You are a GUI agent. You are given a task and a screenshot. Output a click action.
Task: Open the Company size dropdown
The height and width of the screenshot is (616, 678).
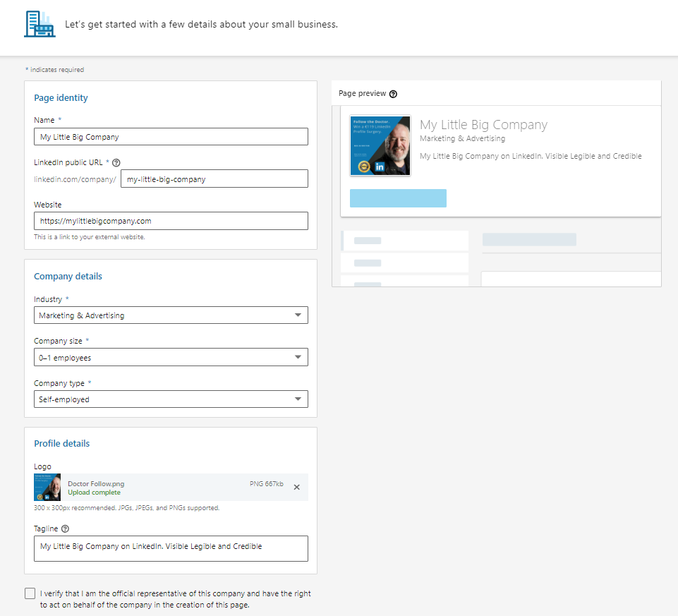point(171,357)
